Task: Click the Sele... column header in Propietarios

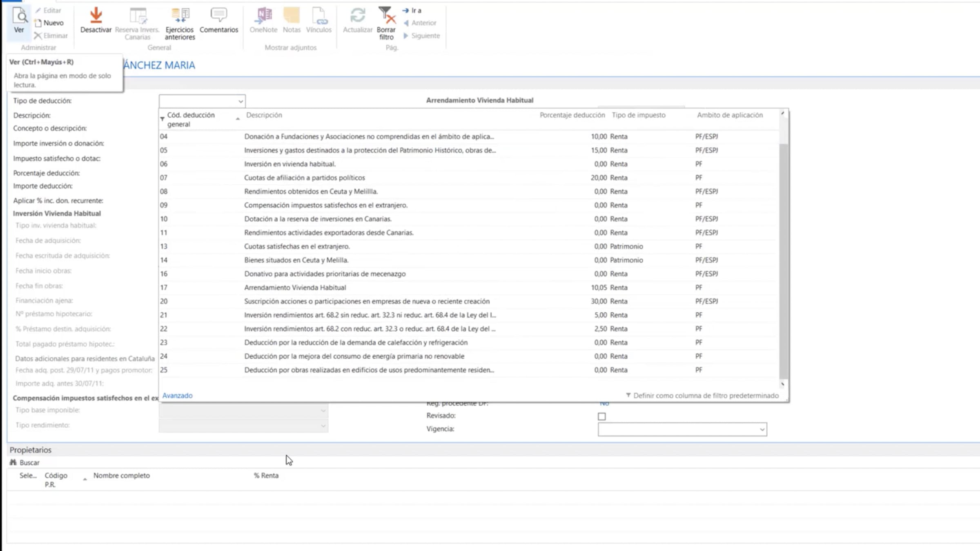Action: 28,475
